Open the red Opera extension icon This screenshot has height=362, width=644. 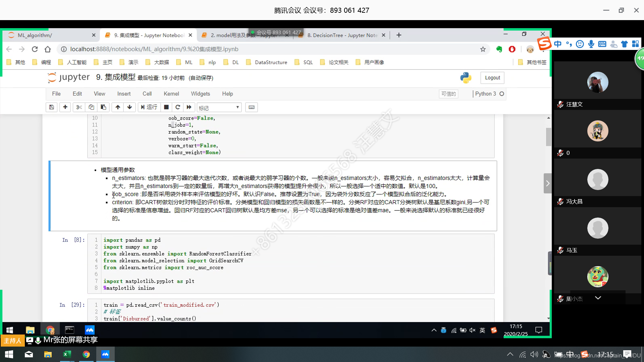tap(512, 49)
